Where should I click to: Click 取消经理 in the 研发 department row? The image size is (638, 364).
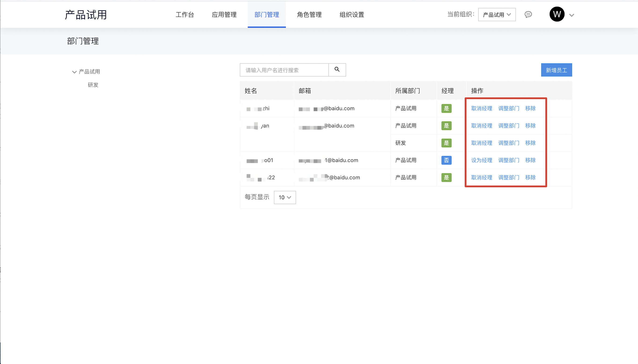coord(481,143)
